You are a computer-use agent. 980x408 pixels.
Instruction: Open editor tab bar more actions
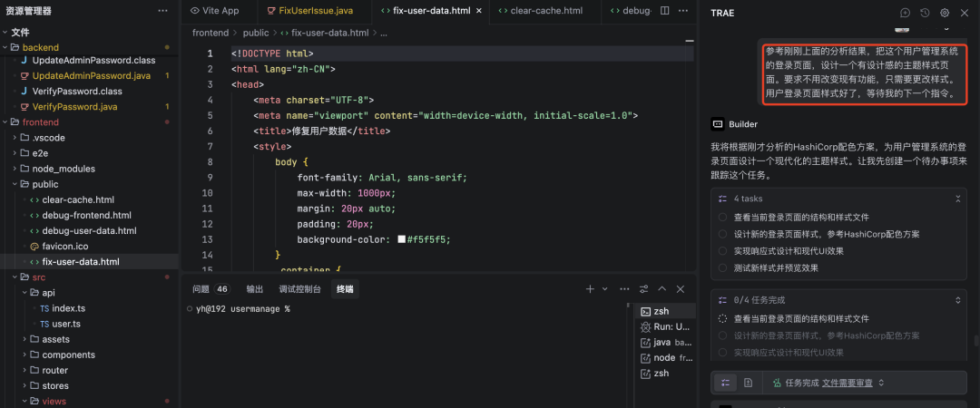(684, 11)
